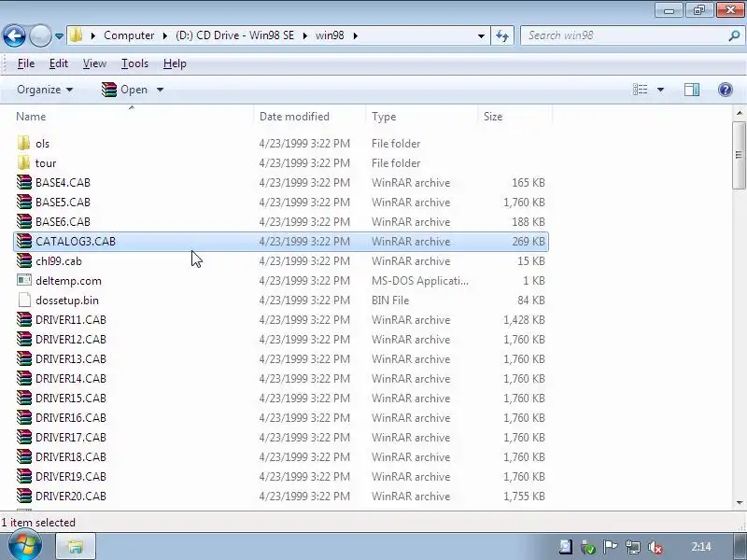Click DRIVER14.CAB archive icon

coord(24,379)
